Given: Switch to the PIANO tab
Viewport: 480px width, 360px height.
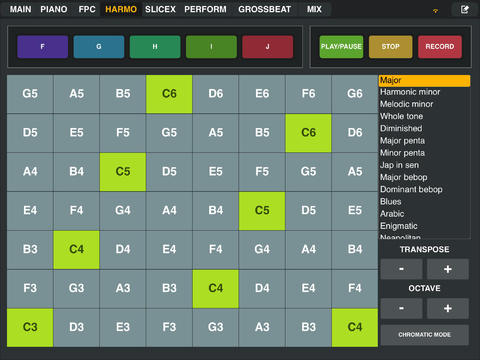Looking at the screenshot, I should pos(54,9).
